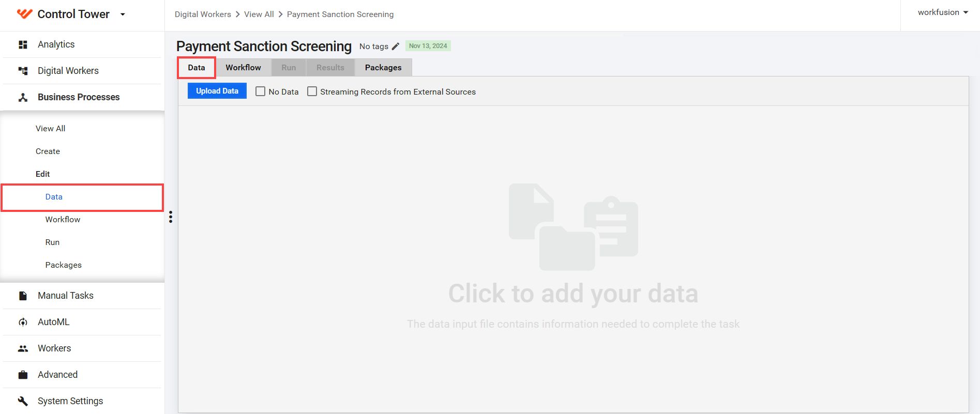
Task: Select Run under Edit in sidebar
Action: point(53,242)
